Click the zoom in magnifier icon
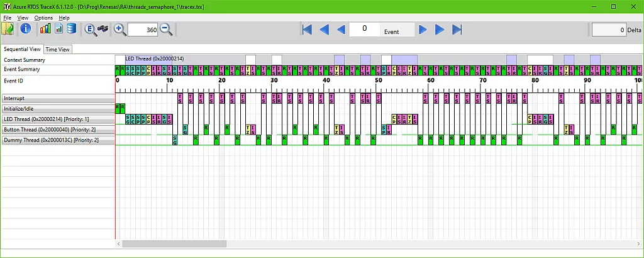 pos(119,29)
